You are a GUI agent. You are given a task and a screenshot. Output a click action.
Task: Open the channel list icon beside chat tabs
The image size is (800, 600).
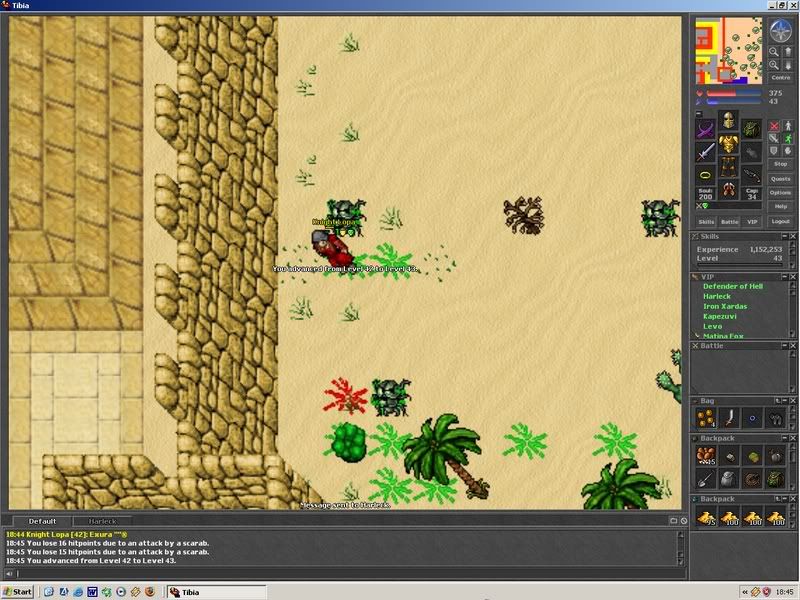[673, 521]
